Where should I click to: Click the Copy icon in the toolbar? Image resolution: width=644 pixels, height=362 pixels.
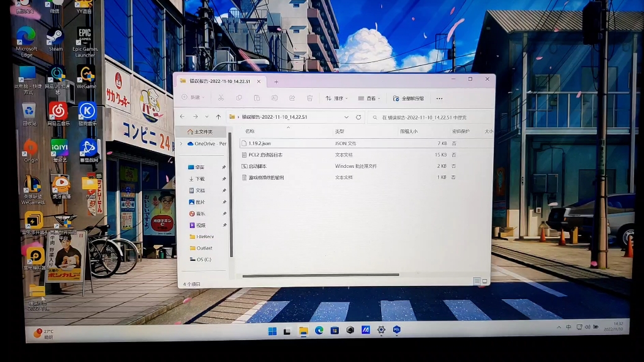point(239,98)
